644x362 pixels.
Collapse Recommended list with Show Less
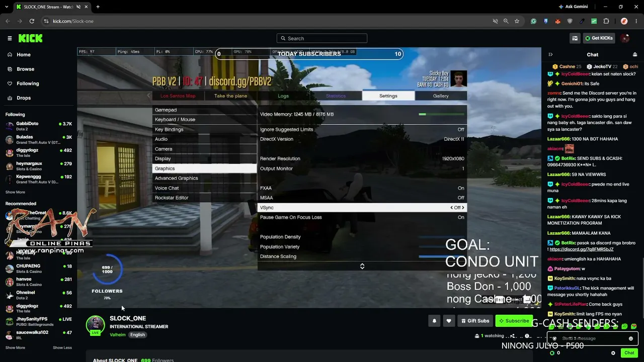click(62, 347)
